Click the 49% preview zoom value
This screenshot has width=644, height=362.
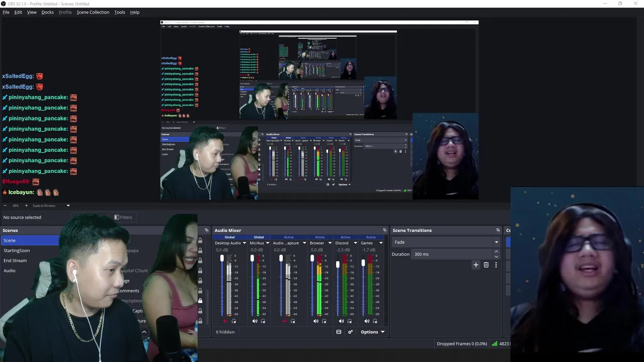pyautogui.click(x=16, y=206)
